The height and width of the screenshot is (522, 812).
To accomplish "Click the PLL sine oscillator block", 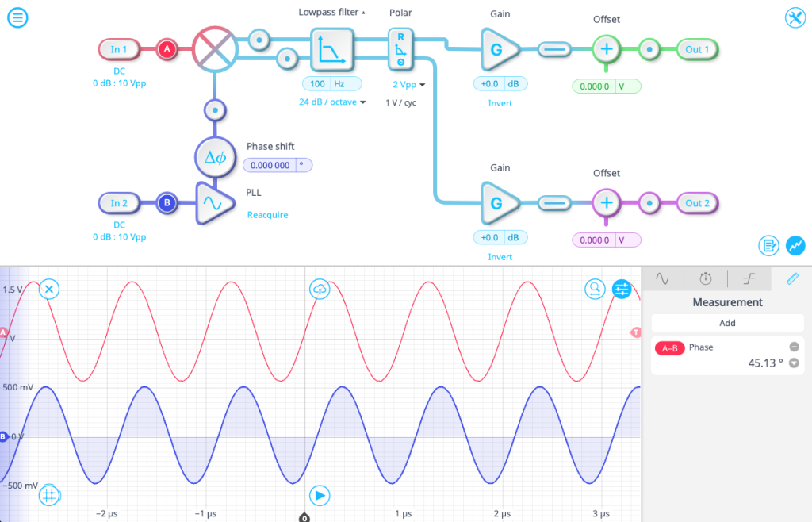I will pyautogui.click(x=214, y=203).
